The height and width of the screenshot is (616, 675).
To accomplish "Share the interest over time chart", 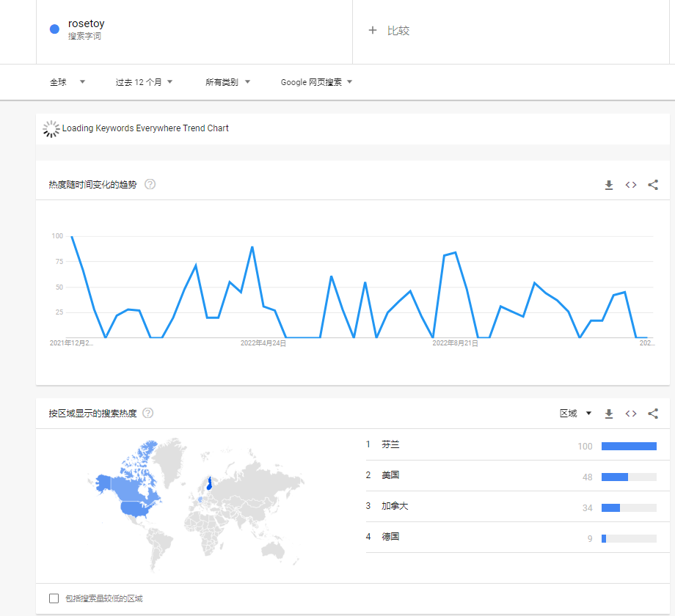I will pos(653,185).
